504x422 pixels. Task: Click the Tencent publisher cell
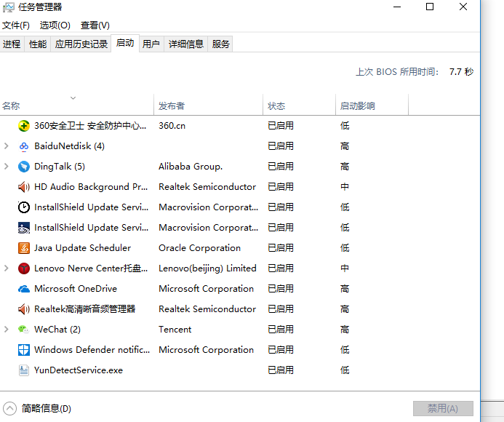[175, 330]
